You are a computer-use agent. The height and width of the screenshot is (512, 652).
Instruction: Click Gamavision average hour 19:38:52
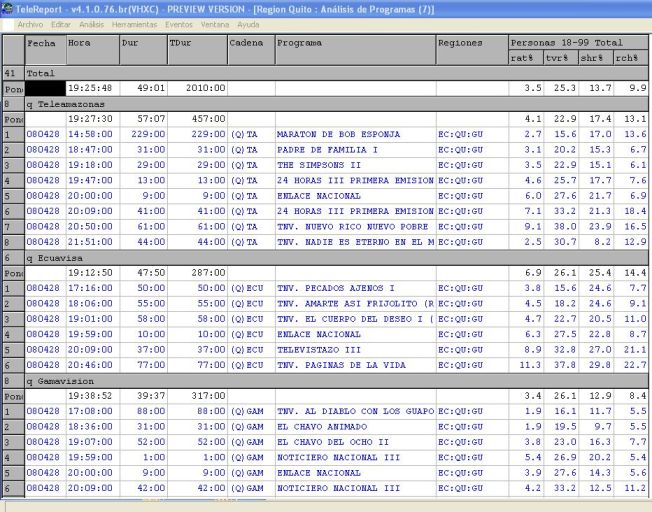click(x=90, y=396)
